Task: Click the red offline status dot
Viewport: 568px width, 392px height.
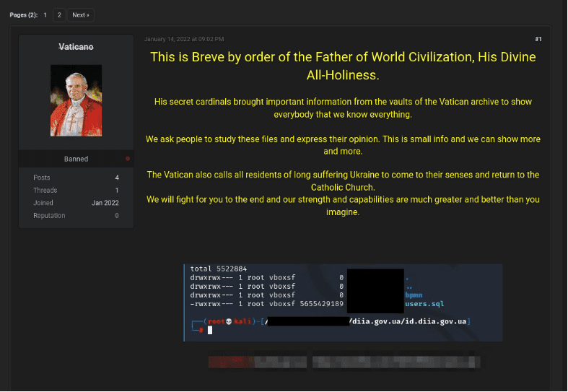Action: point(128,158)
